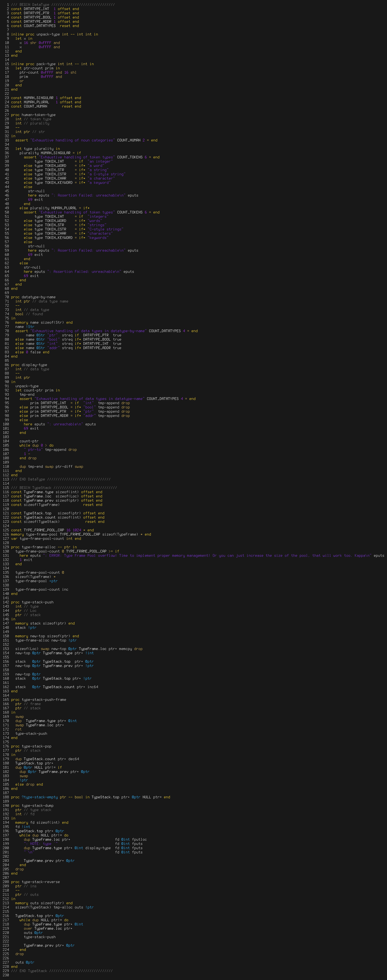Select the 'const HUMAN_PLURAL' declaration

[x=46, y=102]
